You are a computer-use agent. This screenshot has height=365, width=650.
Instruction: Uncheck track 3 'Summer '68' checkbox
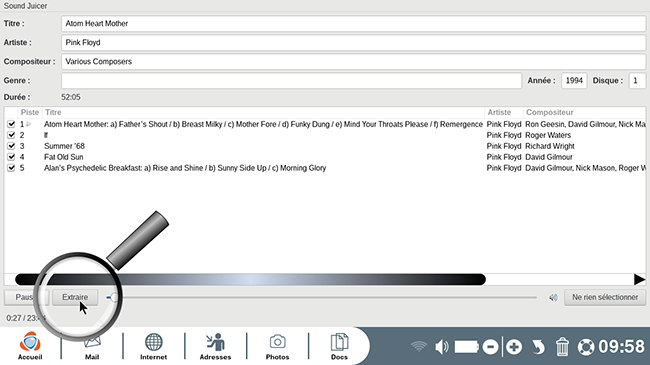click(11, 146)
